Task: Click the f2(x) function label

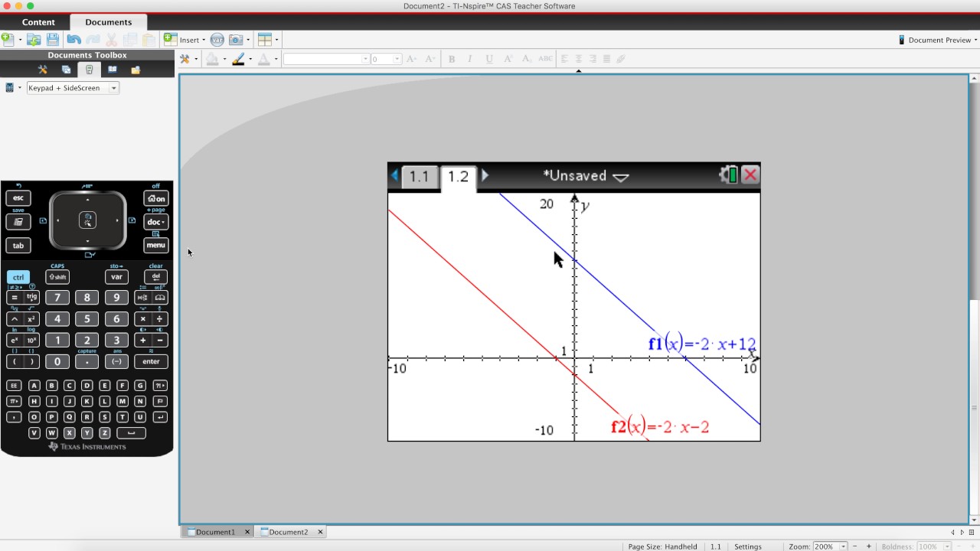Action: (x=660, y=427)
